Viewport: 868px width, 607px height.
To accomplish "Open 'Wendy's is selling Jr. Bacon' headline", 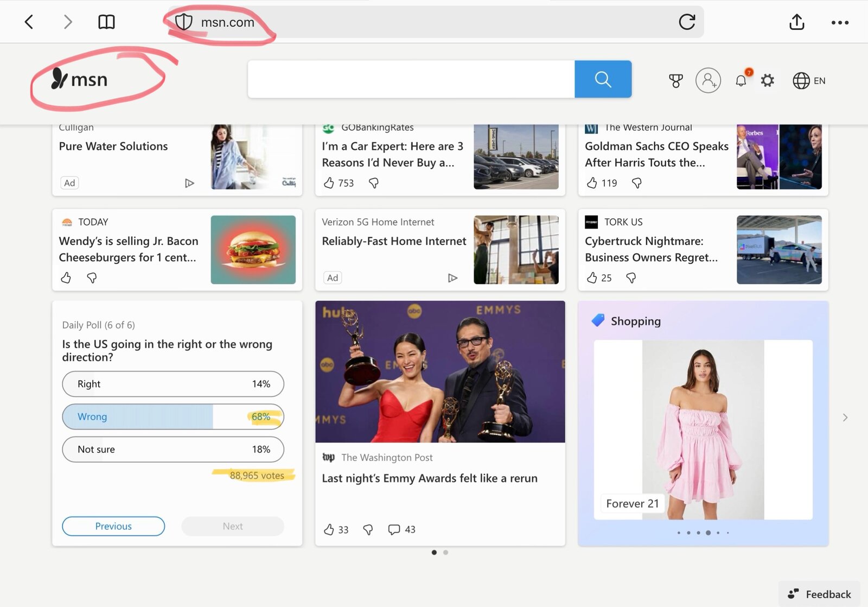I will [129, 249].
